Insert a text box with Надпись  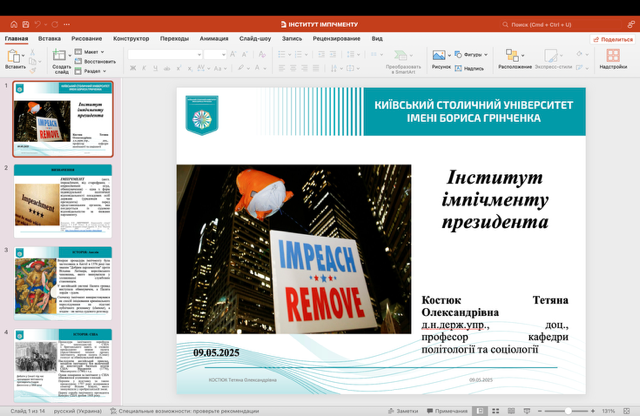pyautogui.click(x=472, y=68)
